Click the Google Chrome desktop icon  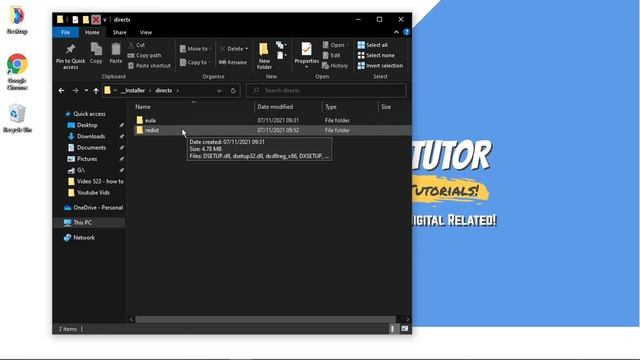pos(17,71)
